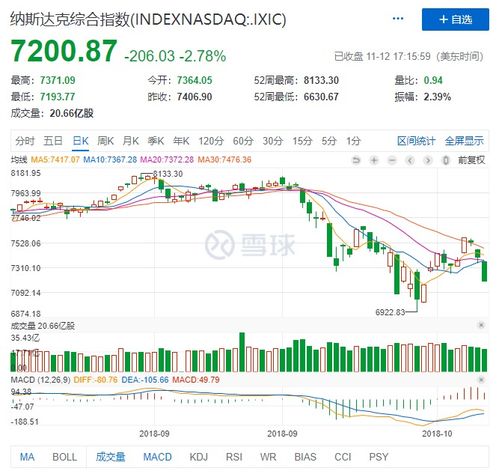Click the 最低 value 7193.77
The height and width of the screenshot is (474, 499).
pyautogui.click(x=58, y=97)
